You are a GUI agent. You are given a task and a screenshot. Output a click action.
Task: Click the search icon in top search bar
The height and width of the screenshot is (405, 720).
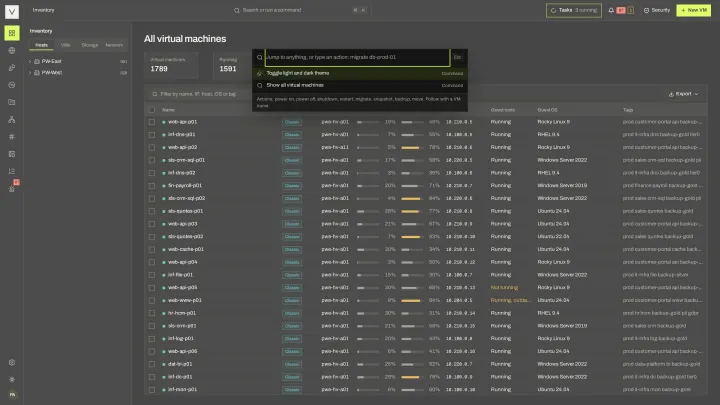point(236,10)
